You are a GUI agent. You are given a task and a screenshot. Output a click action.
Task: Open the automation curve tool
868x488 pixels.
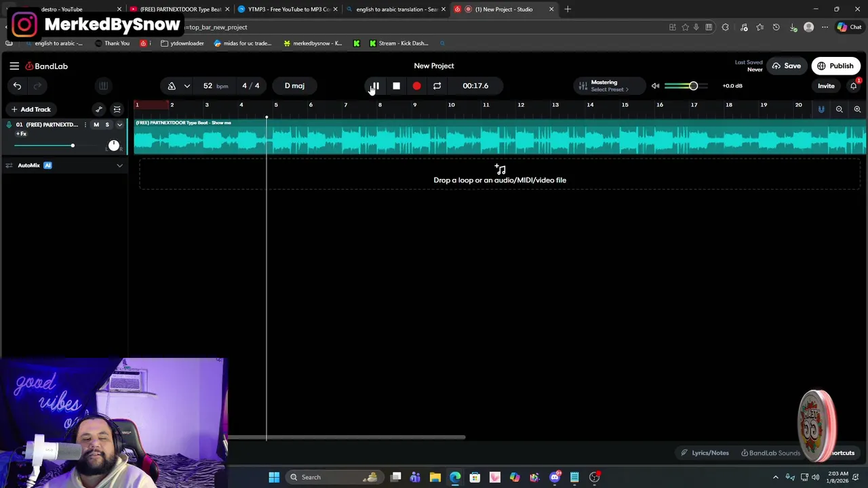tap(99, 109)
